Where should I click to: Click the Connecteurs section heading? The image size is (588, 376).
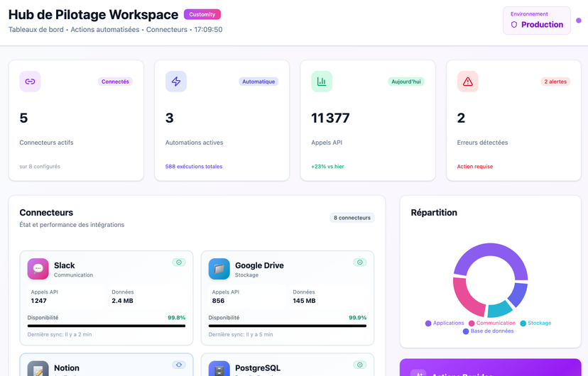(46, 212)
